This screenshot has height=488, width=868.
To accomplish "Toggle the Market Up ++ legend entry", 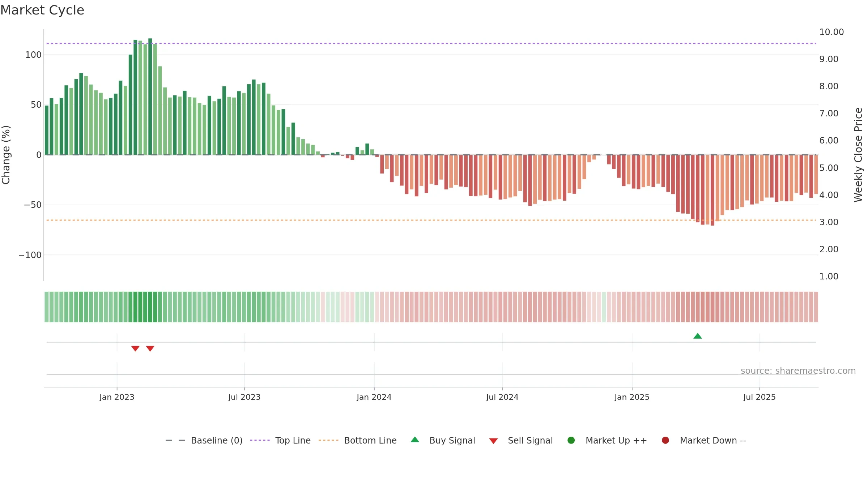I will tap(607, 440).
